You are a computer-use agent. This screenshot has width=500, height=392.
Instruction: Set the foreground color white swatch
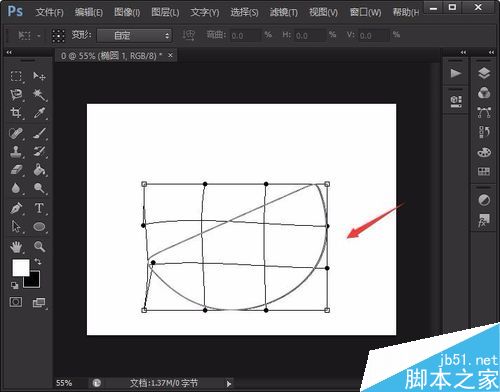tap(21, 268)
